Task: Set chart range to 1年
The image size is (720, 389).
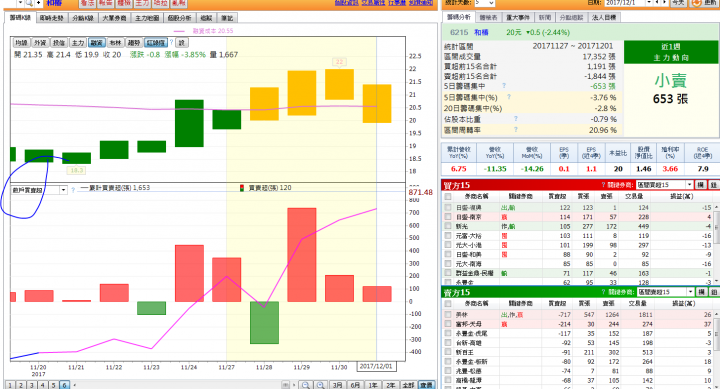Action: tap(373, 385)
